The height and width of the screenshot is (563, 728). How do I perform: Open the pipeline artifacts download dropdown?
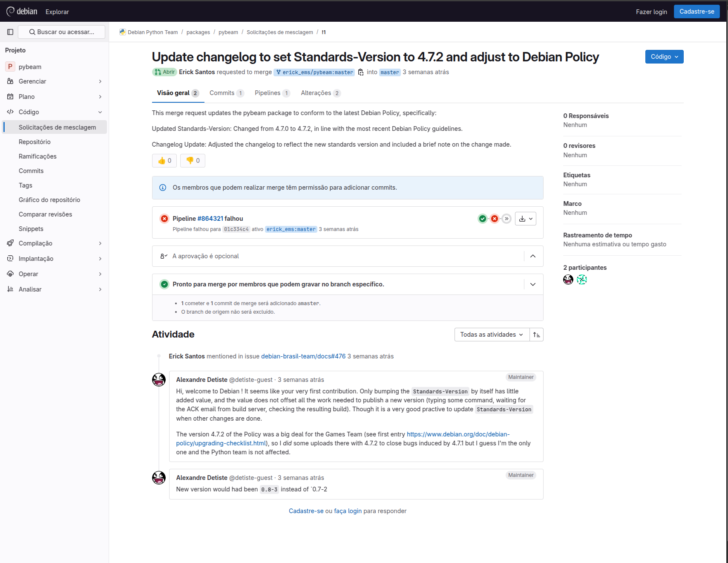525,219
